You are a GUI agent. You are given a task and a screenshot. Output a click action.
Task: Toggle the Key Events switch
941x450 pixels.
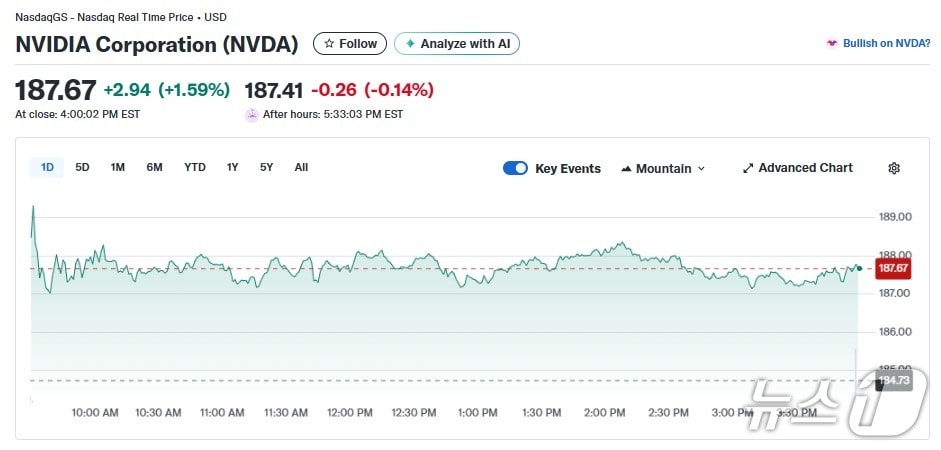(515, 168)
